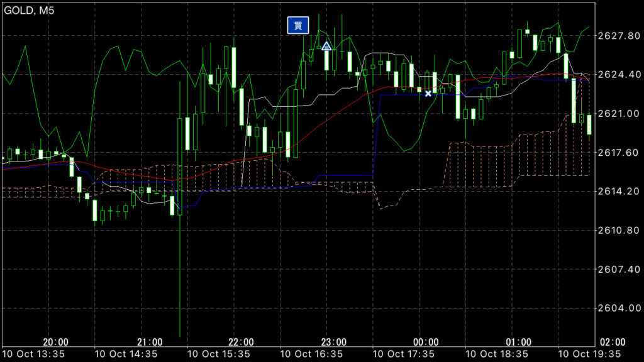Screen dimensions: 644x362
Task: Click the white X trade exit marker
Action: pyautogui.click(x=428, y=94)
